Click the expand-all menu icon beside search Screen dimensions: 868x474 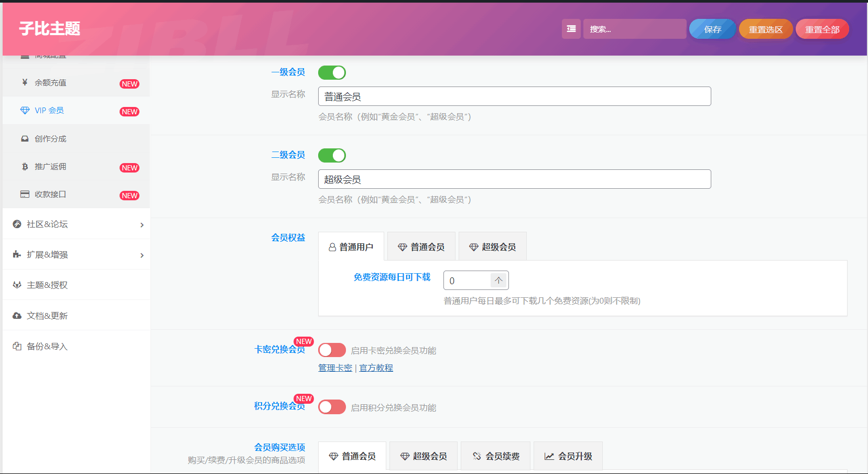(571, 29)
